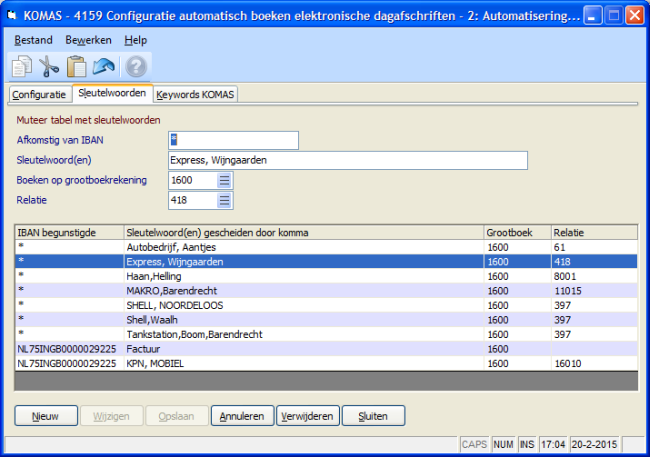Click the 20-2-2015 date in status bar

[x=594, y=445]
